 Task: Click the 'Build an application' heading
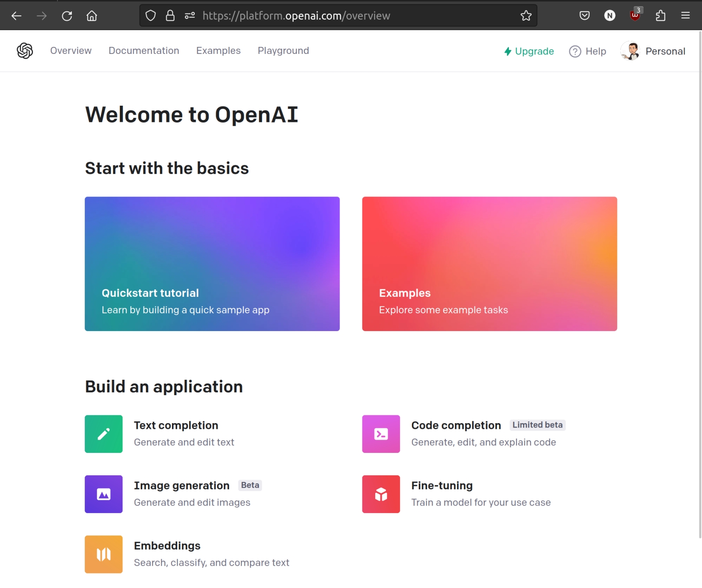point(164,387)
